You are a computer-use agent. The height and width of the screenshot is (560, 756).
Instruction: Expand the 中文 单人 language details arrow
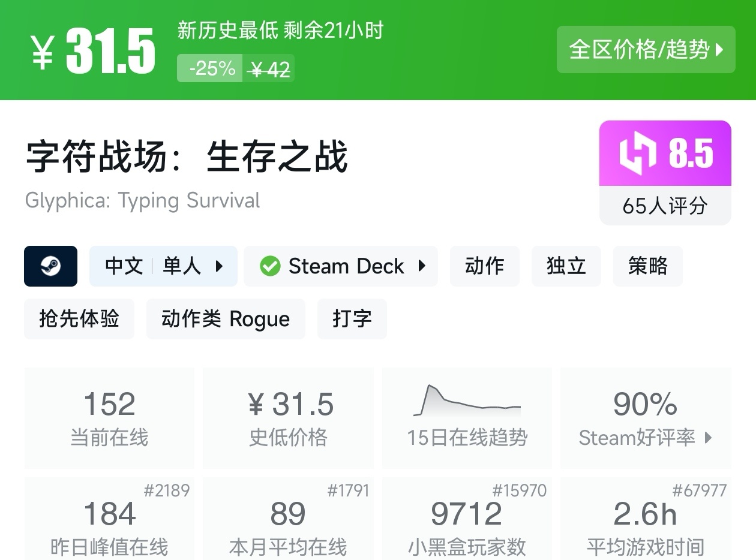point(219,266)
